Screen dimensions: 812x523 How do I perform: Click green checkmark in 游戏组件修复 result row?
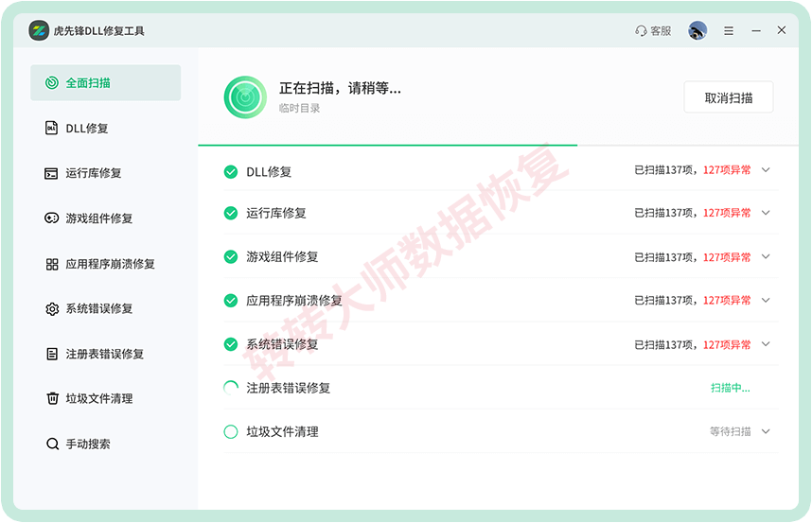[x=231, y=256]
